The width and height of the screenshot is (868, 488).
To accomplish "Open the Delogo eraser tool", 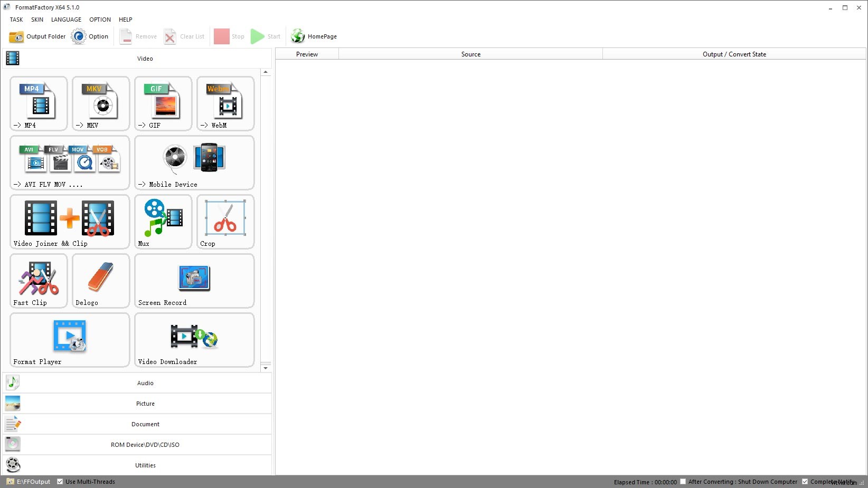I will [101, 281].
